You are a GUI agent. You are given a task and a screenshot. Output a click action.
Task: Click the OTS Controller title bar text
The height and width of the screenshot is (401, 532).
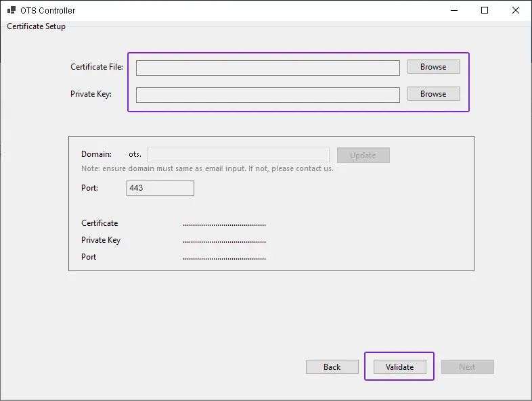(x=48, y=11)
